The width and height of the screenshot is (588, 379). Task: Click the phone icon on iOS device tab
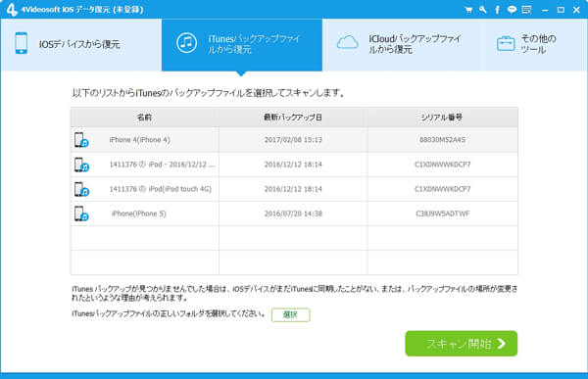point(22,43)
